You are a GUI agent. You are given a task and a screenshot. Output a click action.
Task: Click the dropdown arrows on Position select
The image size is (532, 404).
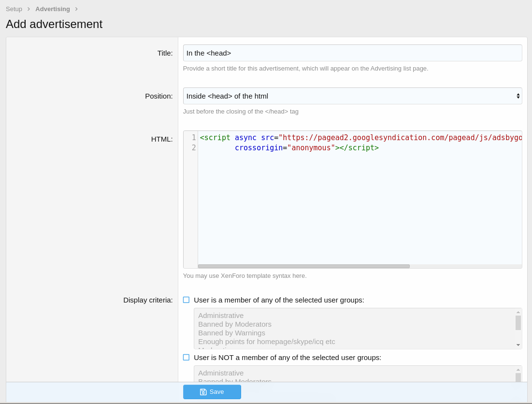(x=518, y=96)
